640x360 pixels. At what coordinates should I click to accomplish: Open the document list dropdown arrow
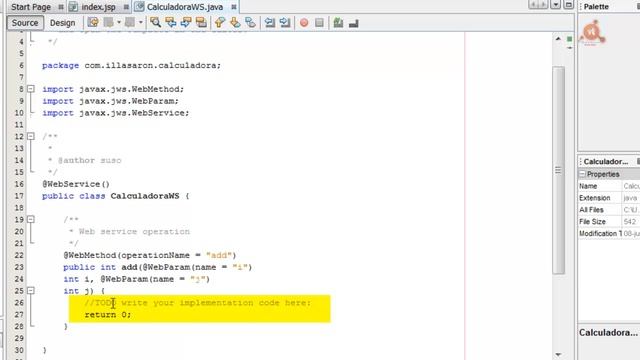coord(556,4)
